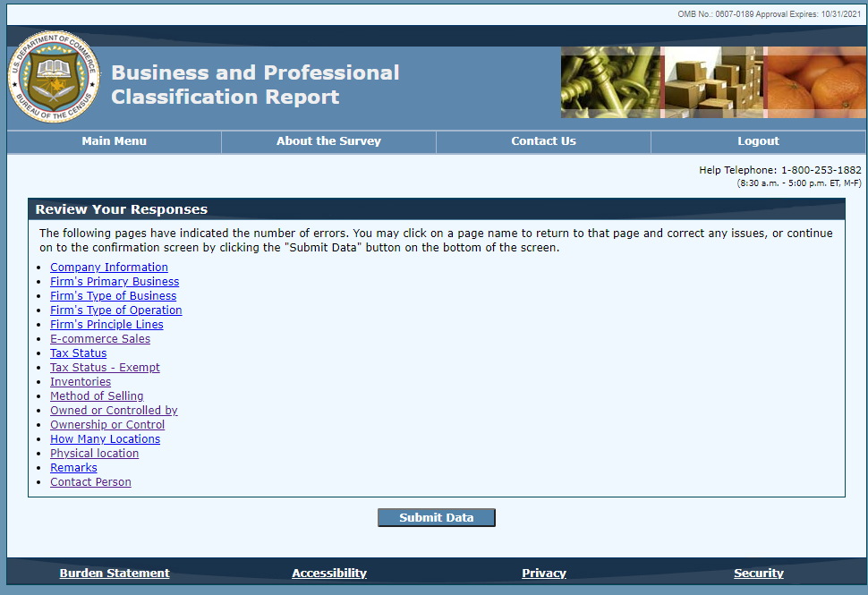This screenshot has width=868, height=595.
Task: Open the Remarks page link
Action: tap(73, 468)
